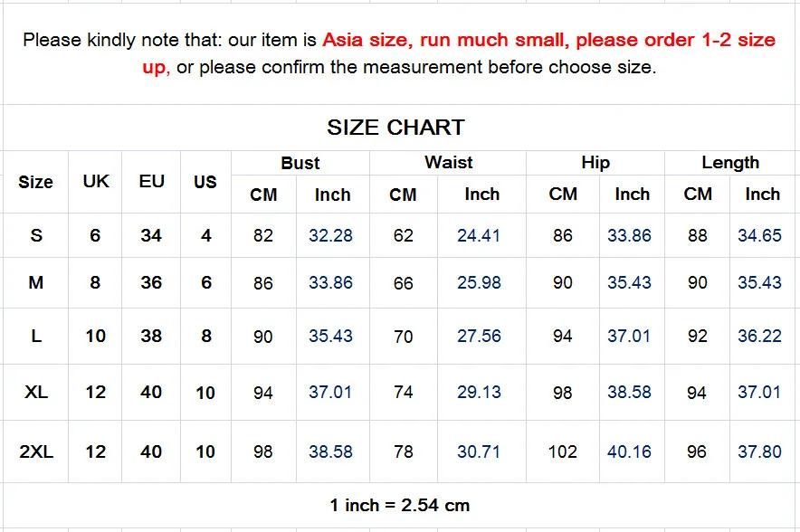Select hip inch value 40.16
800x532 pixels.
click(629, 451)
